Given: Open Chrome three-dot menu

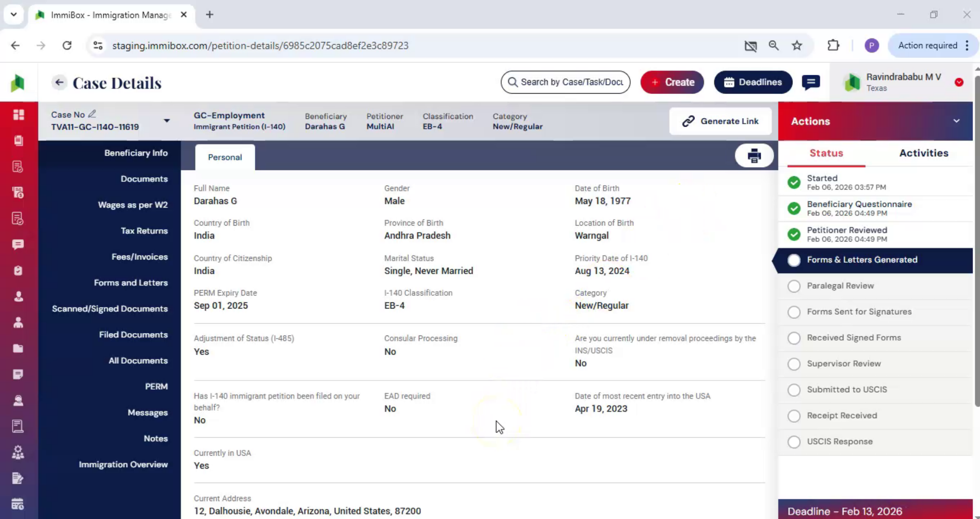Looking at the screenshot, I should (x=967, y=45).
